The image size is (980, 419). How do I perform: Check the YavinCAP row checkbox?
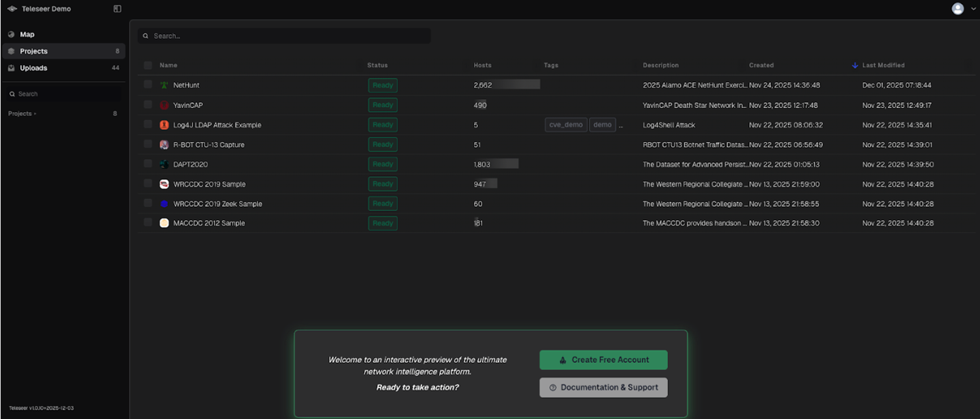point(148,105)
